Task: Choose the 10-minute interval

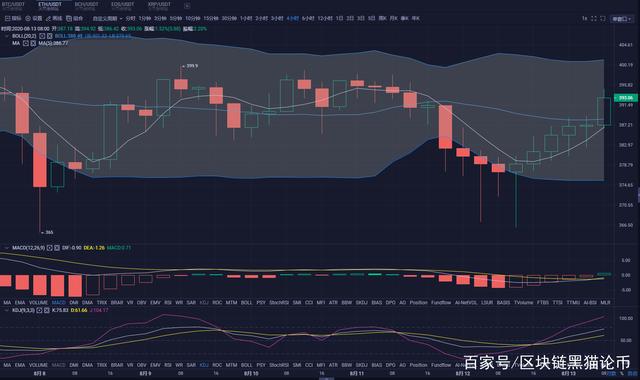Action: 193,18
